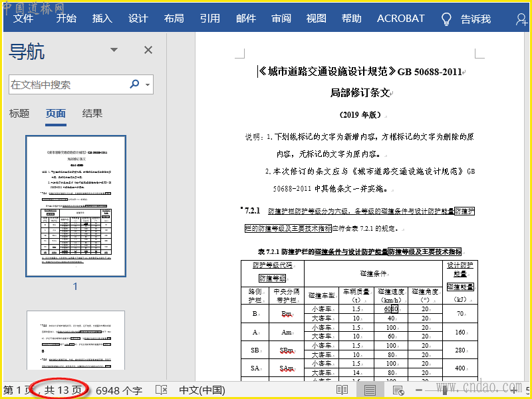Viewport: 532px width, 399px height.
Task: Open the 设计 ribbon tab
Action: pos(138,19)
